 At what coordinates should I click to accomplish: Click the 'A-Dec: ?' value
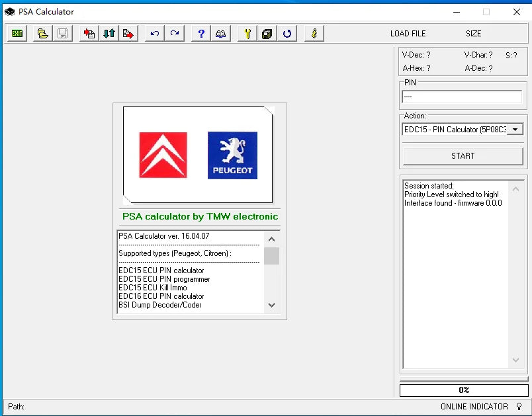478,68
